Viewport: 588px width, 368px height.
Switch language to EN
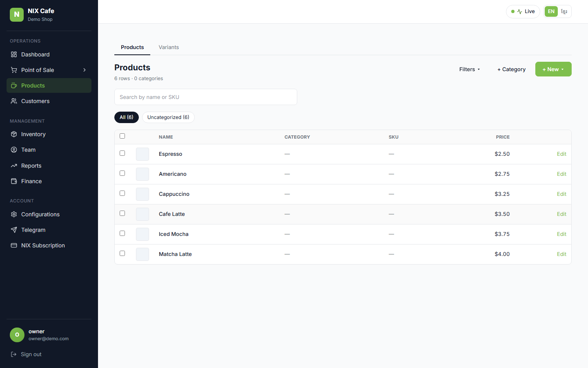[551, 11]
